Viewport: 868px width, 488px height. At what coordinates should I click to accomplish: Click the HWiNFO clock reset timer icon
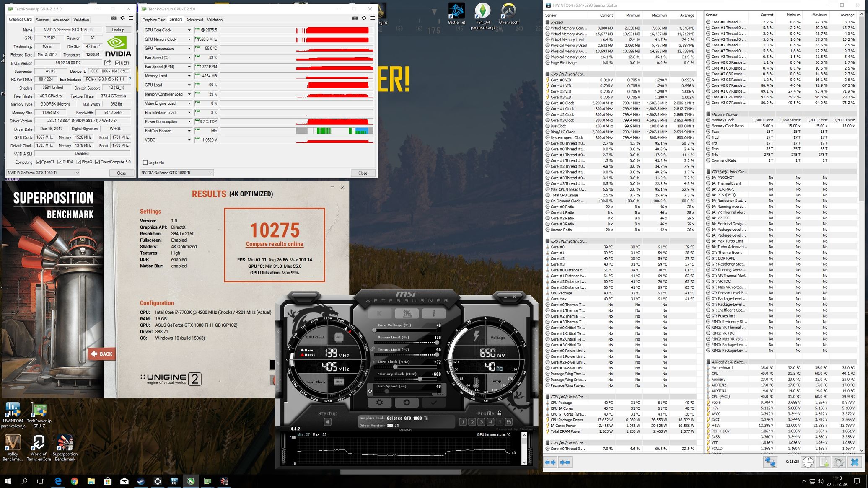808,462
